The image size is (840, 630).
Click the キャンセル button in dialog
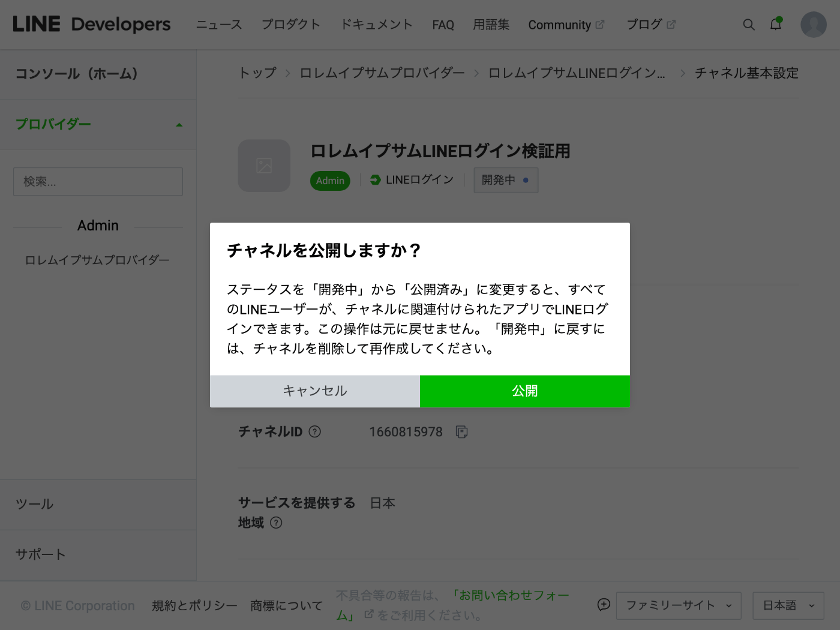tap(315, 391)
